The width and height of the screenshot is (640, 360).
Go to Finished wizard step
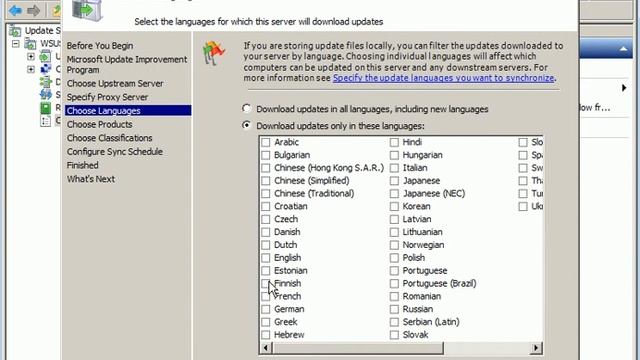click(x=82, y=165)
